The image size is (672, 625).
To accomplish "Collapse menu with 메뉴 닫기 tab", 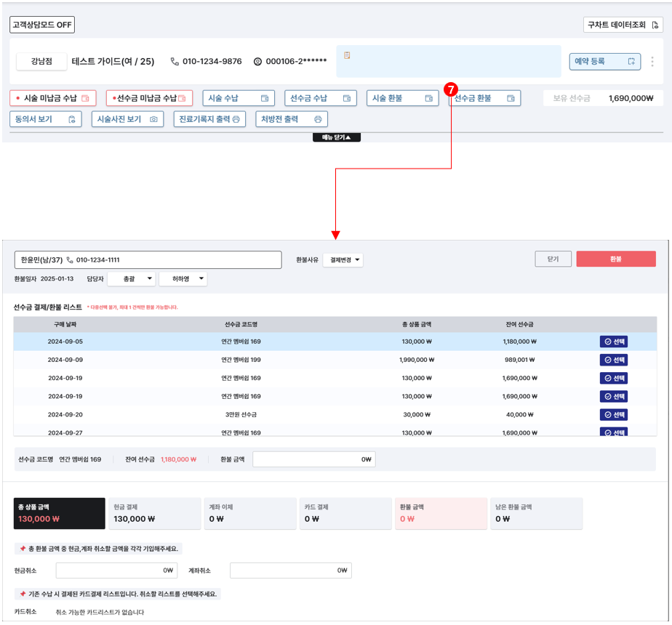I will pos(336,137).
